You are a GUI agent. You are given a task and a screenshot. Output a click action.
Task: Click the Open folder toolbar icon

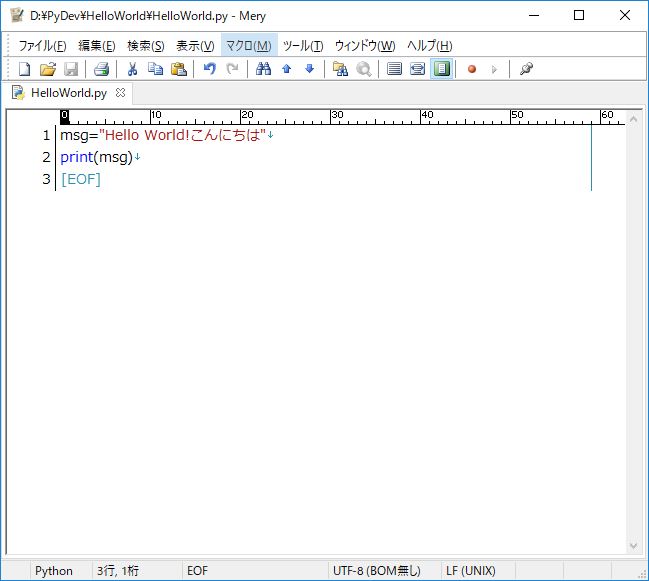pos(48,69)
